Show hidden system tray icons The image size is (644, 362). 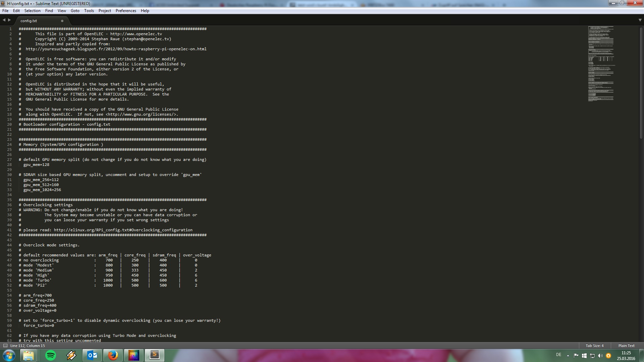(568, 356)
